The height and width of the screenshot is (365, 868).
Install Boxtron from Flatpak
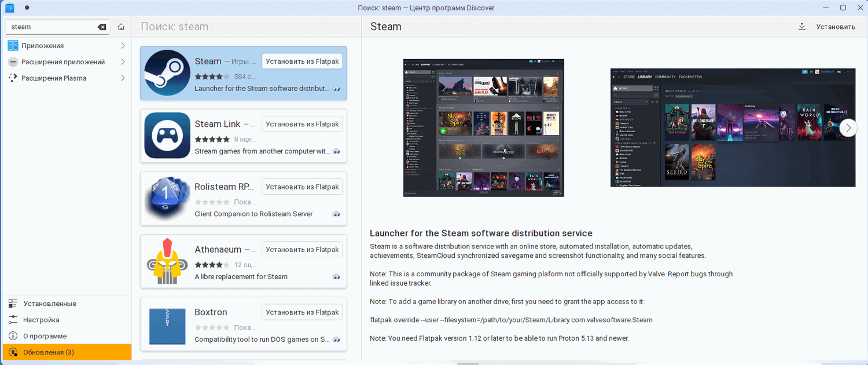[x=302, y=312]
